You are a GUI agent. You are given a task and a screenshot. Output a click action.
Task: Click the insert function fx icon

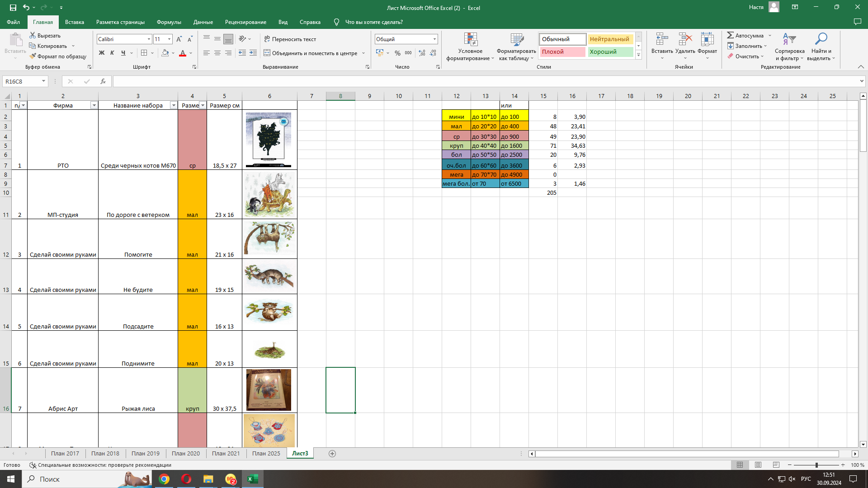pos(103,81)
